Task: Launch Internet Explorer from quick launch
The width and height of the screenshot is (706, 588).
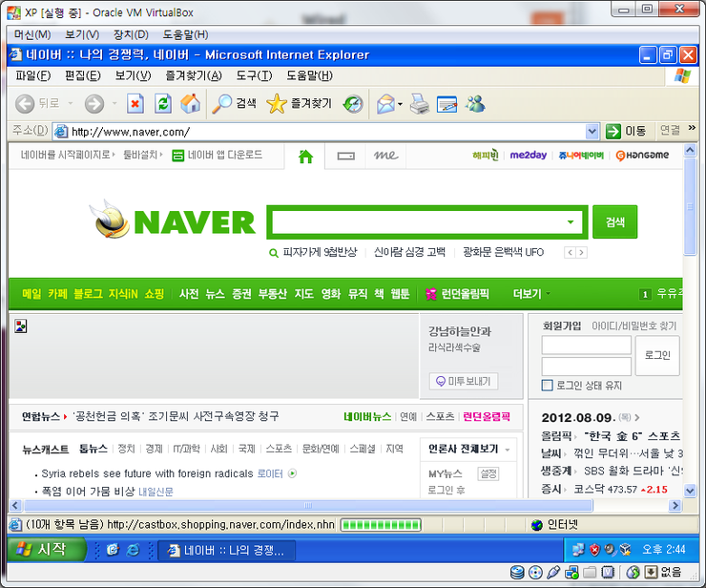Action: click(134, 550)
